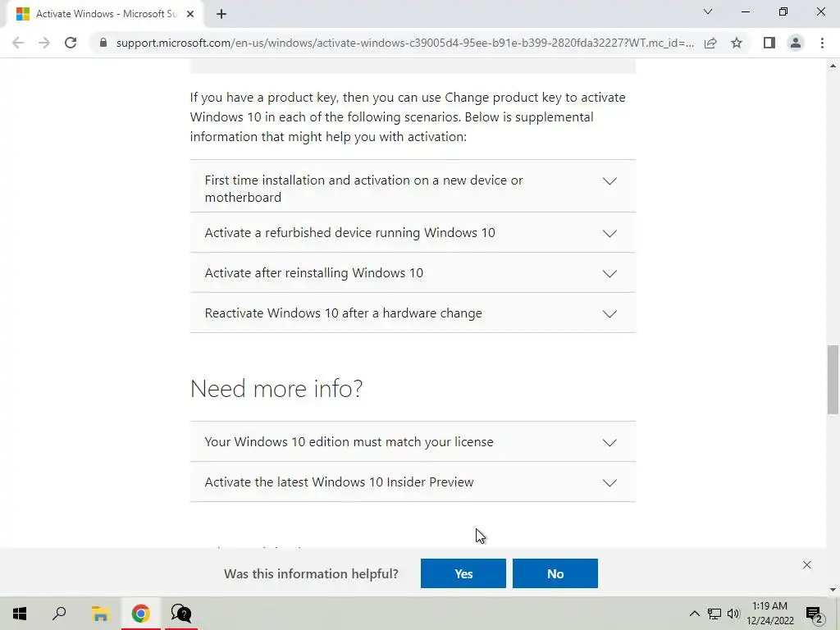This screenshot has height=630, width=840.
Task: Open the tab search chevron in the title bar
Action: pos(708,11)
